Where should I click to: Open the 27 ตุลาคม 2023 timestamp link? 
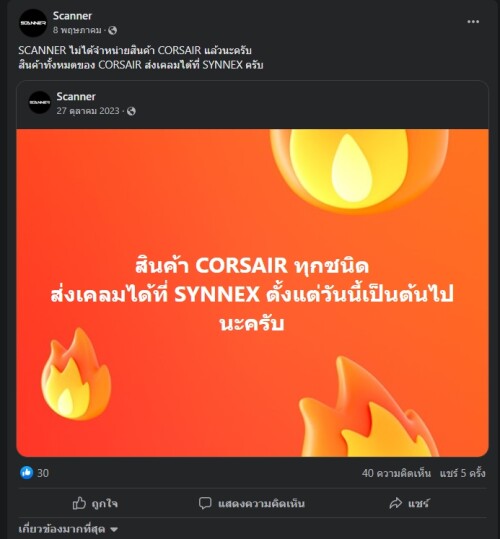pos(88,111)
